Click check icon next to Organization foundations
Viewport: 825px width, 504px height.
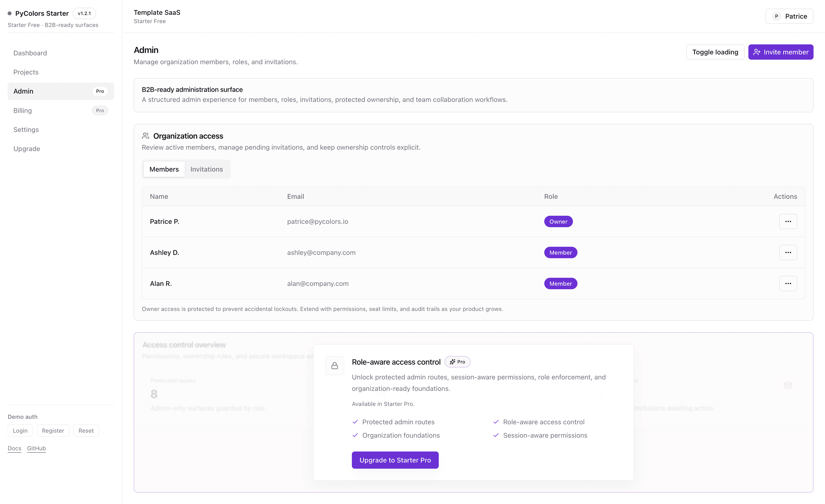(x=355, y=435)
